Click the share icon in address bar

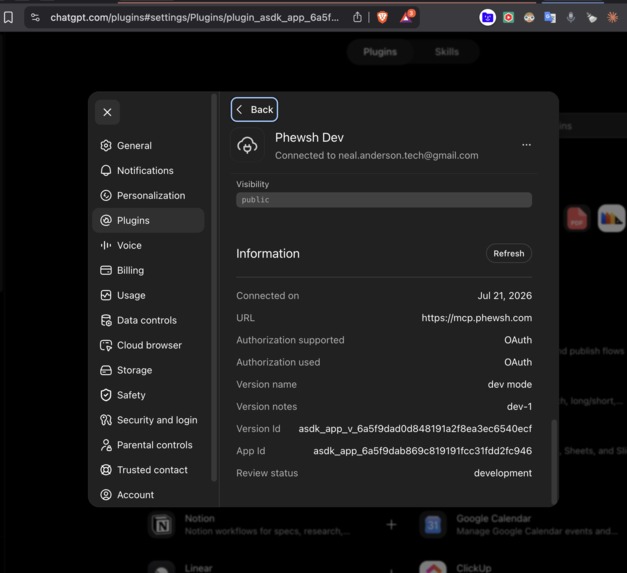357,17
